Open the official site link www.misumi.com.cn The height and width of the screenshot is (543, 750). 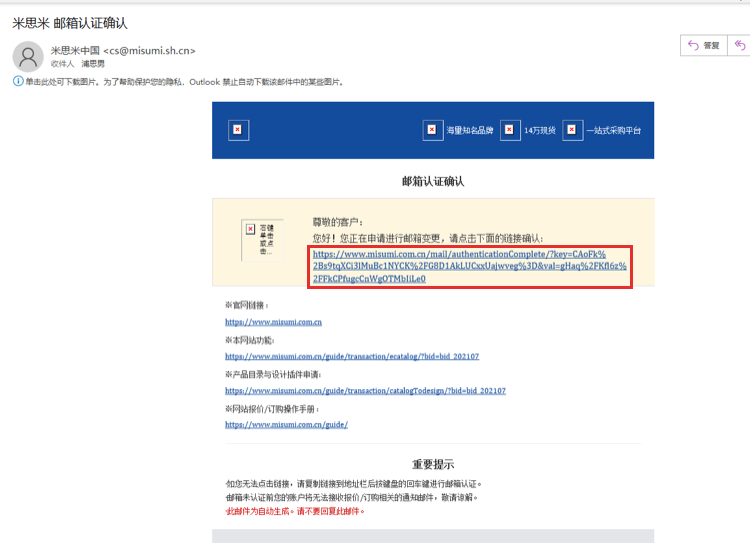coord(273,322)
